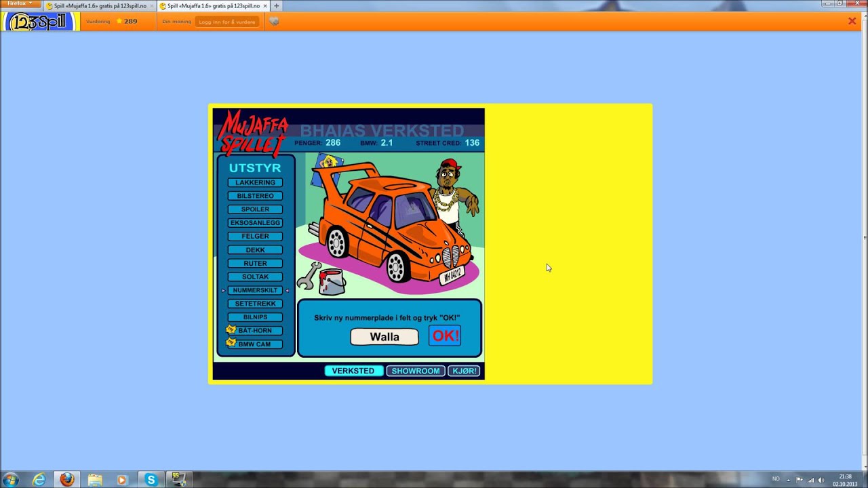Open the BÅT-HORN upgrade
The width and height of the screenshot is (868, 488).
point(255,331)
